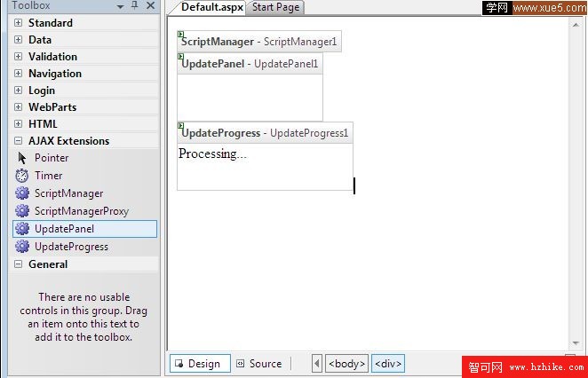The width and height of the screenshot is (588, 378).
Task: Select Timer control label in toolbox
Action: (48, 176)
